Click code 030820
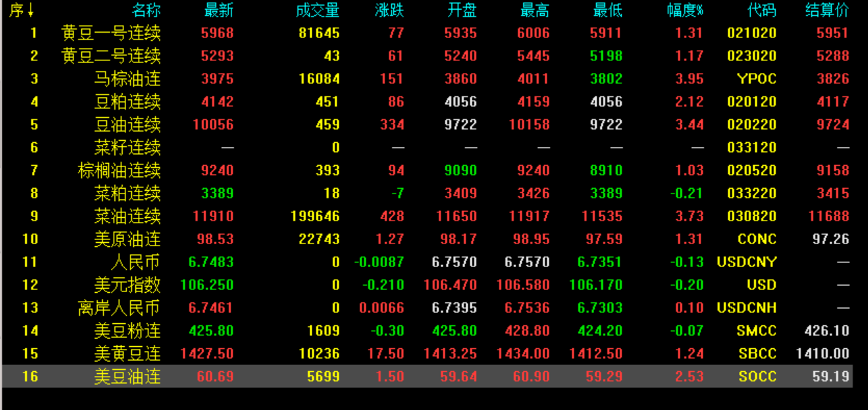 pyautogui.click(x=752, y=216)
